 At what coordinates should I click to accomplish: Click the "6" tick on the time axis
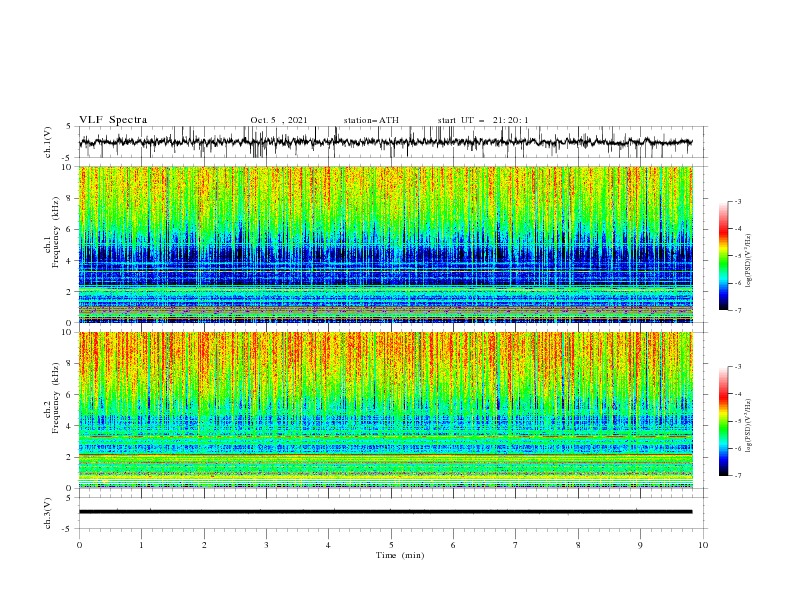coord(453,545)
